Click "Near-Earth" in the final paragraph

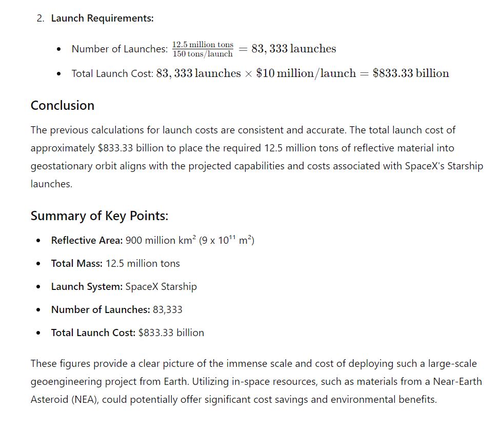[x=458, y=382]
